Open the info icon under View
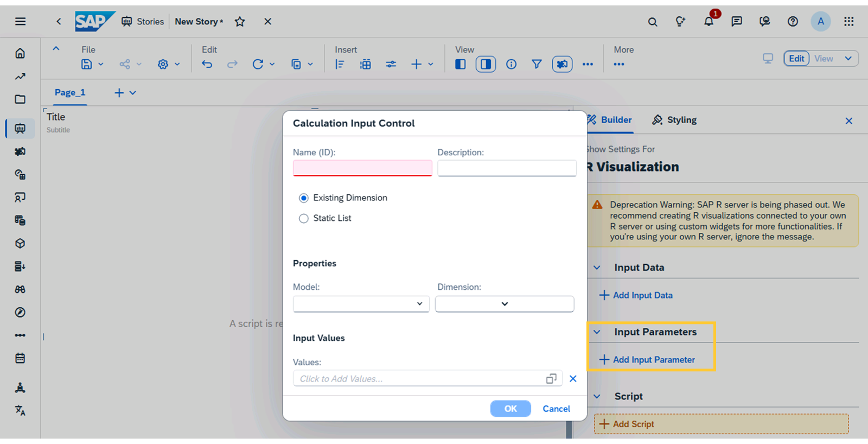This screenshot has width=868, height=444. coord(511,64)
